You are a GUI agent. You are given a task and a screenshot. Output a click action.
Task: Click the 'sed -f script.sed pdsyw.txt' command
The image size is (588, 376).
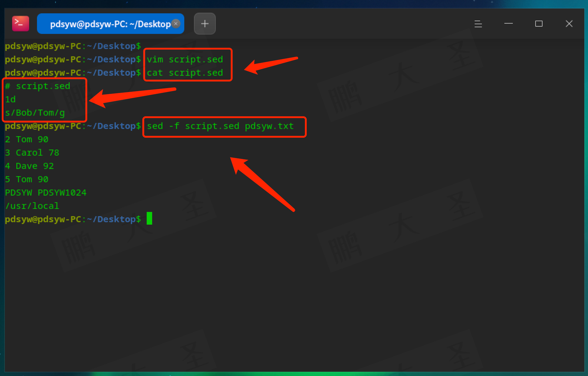click(x=220, y=126)
